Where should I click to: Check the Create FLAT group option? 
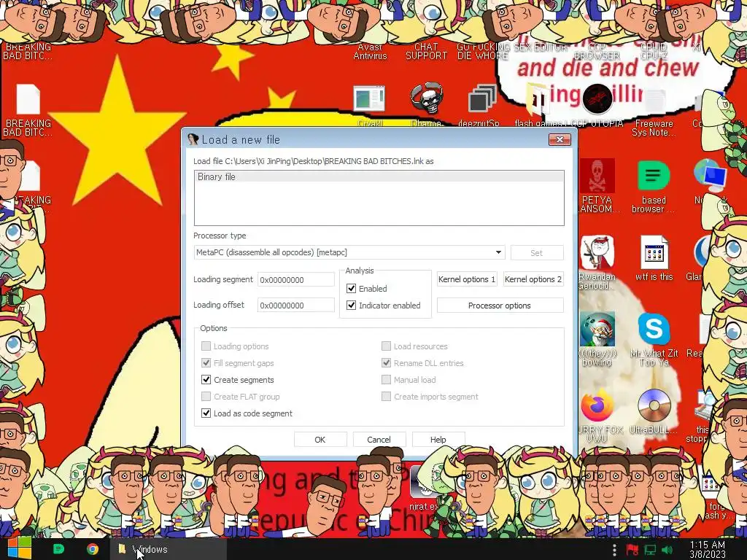coord(206,396)
